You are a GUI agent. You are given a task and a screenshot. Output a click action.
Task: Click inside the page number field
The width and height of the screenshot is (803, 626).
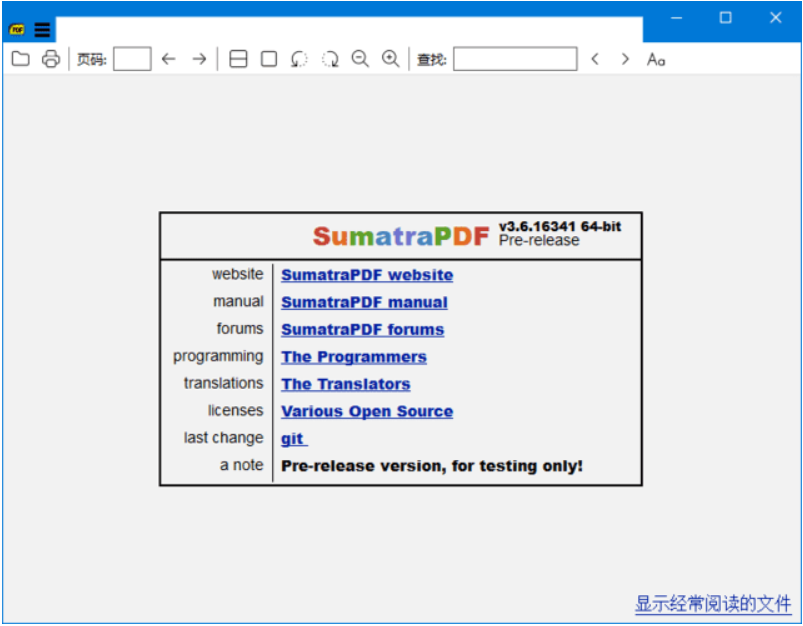(x=131, y=59)
